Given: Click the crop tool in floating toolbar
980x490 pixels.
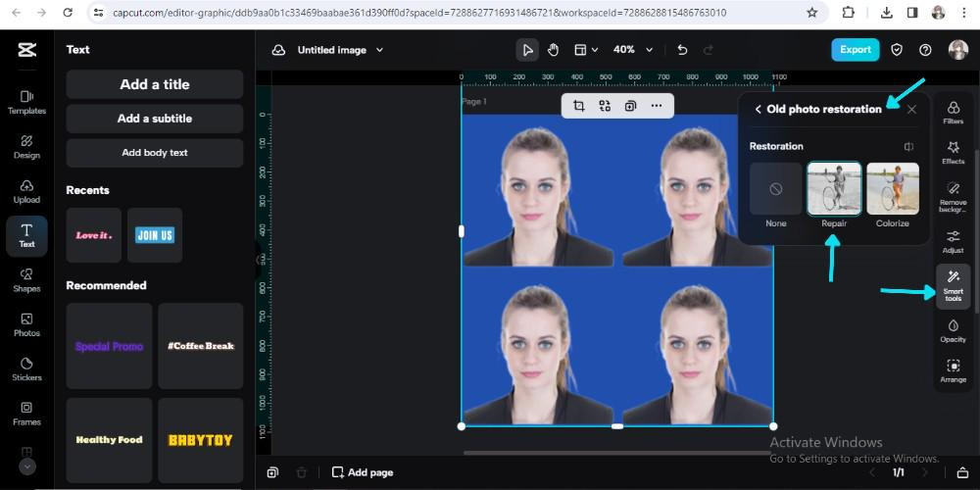Looking at the screenshot, I should click(x=579, y=106).
